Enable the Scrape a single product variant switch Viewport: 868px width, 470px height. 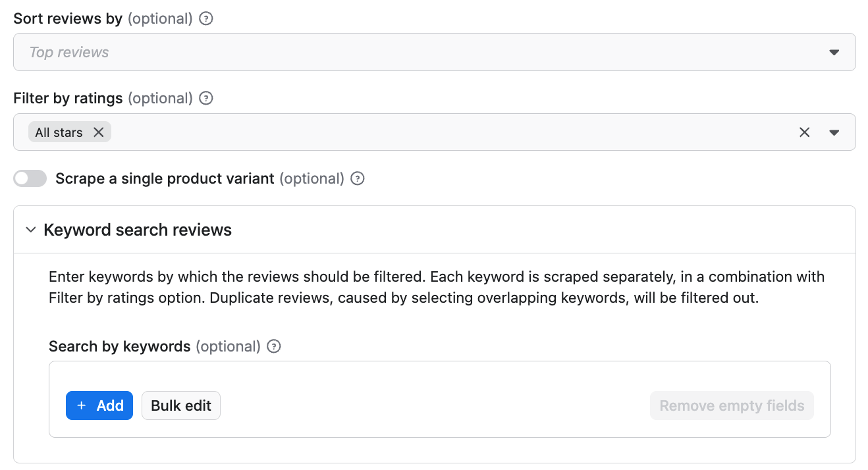pyautogui.click(x=30, y=178)
